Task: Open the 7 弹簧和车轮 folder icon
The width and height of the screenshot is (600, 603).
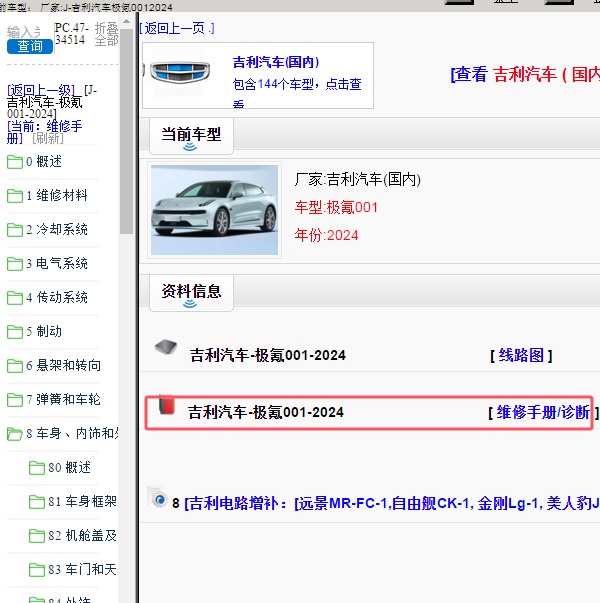Action: click(x=15, y=400)
